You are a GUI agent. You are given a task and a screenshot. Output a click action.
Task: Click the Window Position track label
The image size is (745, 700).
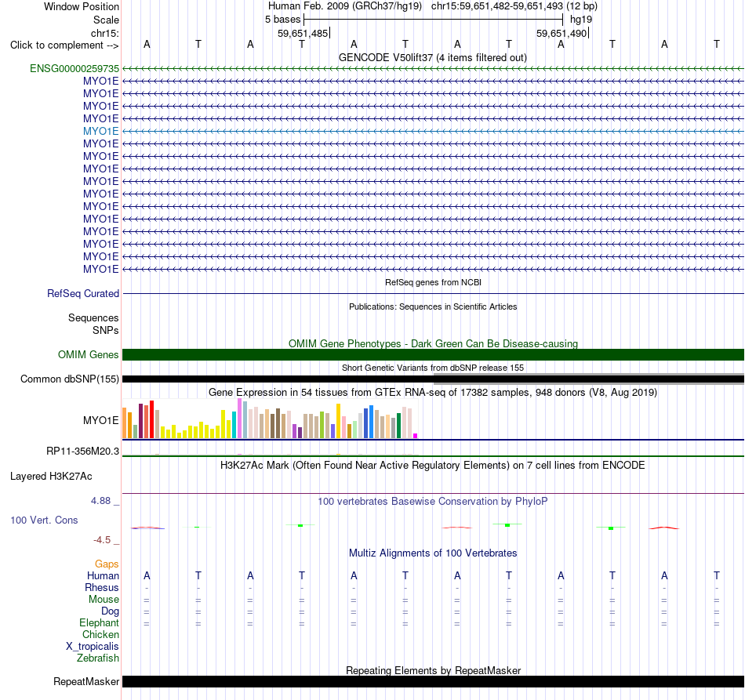pyautogui.click(x=82, y=6)
